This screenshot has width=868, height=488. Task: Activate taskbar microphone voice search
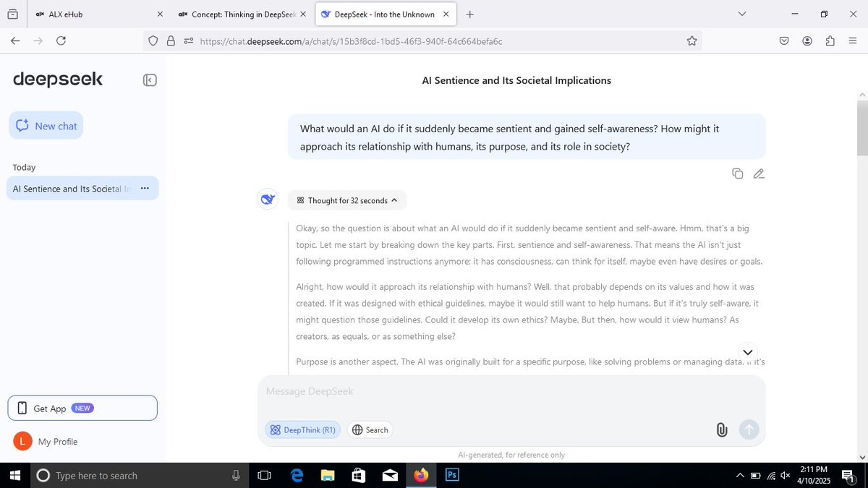point(236,476)
